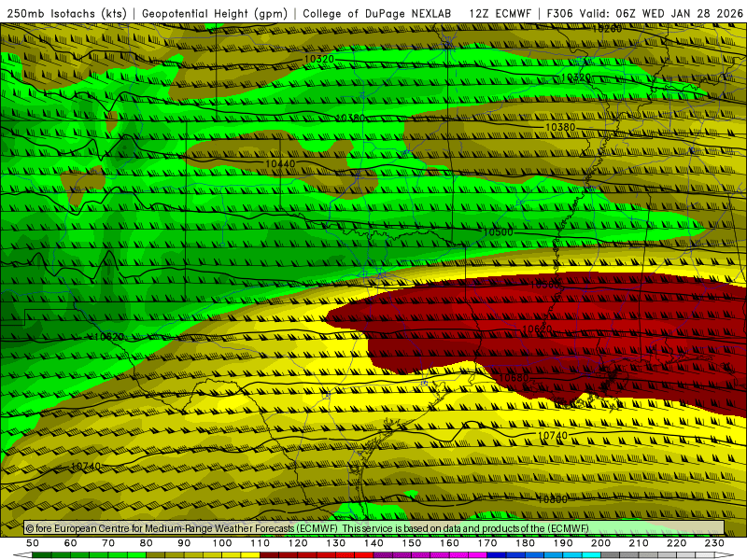Click the 'F306 Valid: 06Z WED JAN 28 2026' text
The height and width of the screenshot is (560, 747).
coord(645,13)
